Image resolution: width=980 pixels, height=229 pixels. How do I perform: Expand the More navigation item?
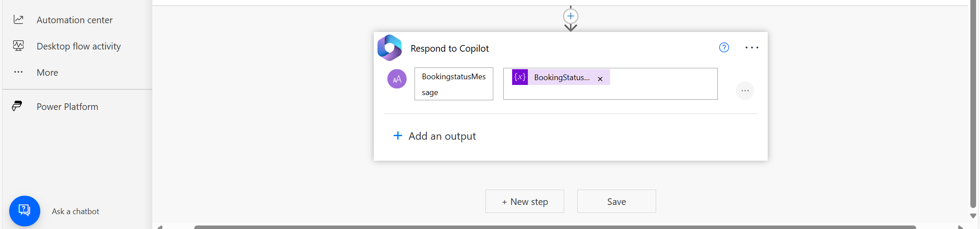[x=47, y=73]
